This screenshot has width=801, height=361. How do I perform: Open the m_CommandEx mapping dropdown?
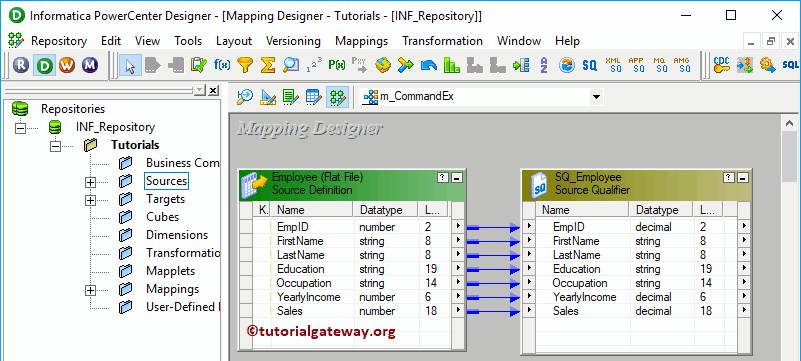click(595, 97)
